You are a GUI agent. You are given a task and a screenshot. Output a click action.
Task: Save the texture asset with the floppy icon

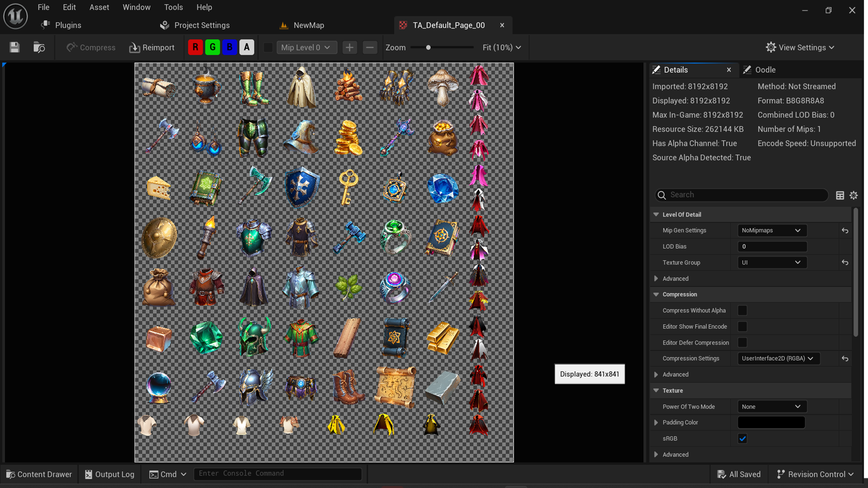pos(14,47)
